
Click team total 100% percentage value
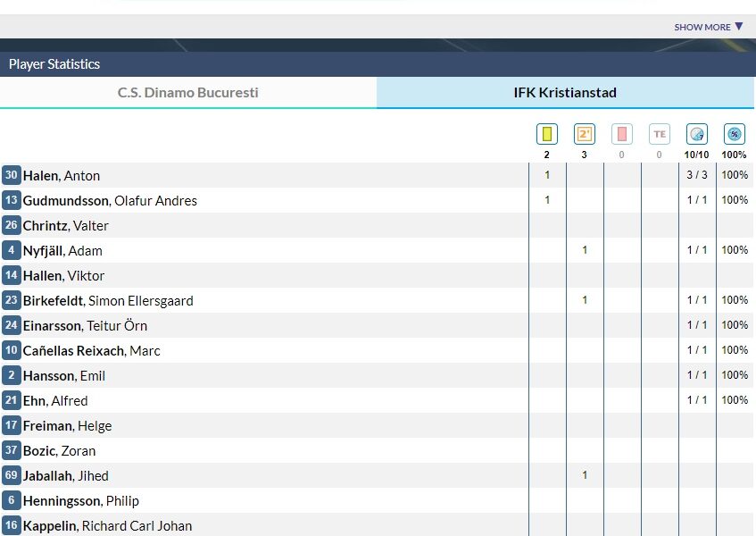click(735, 155)
